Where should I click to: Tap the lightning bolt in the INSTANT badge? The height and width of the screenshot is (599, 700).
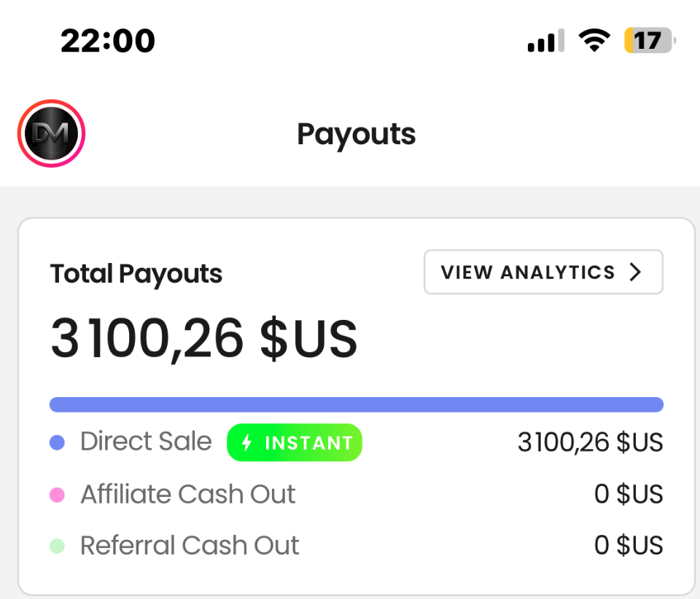point(247,442)
